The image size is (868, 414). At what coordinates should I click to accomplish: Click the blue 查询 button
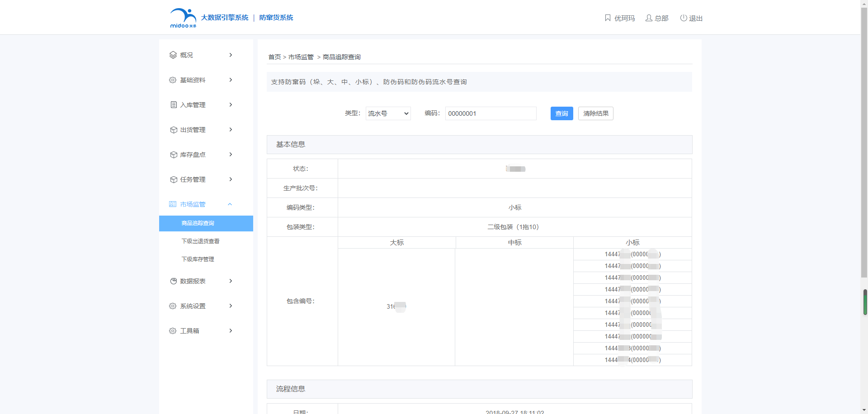coord(561,113)
